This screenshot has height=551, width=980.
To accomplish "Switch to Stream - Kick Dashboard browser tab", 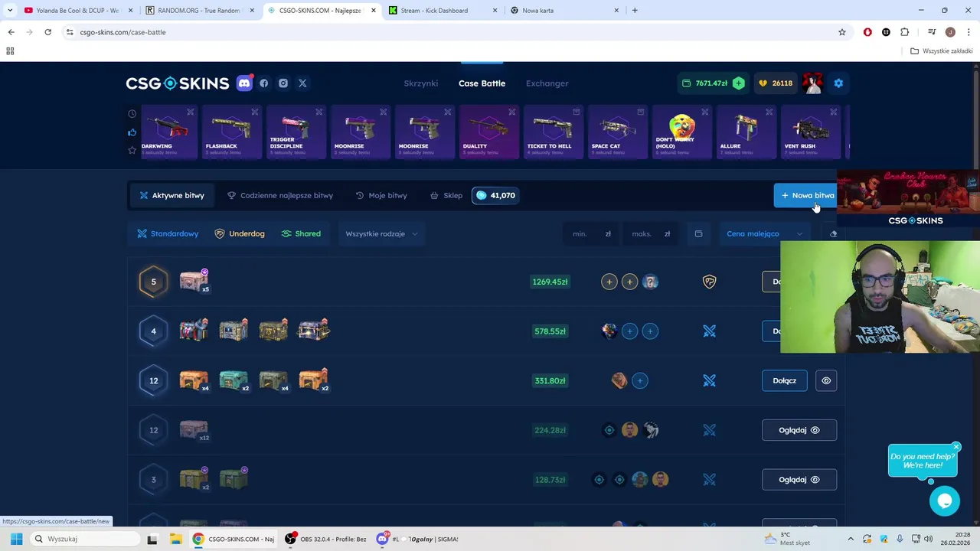I will 444,11.
